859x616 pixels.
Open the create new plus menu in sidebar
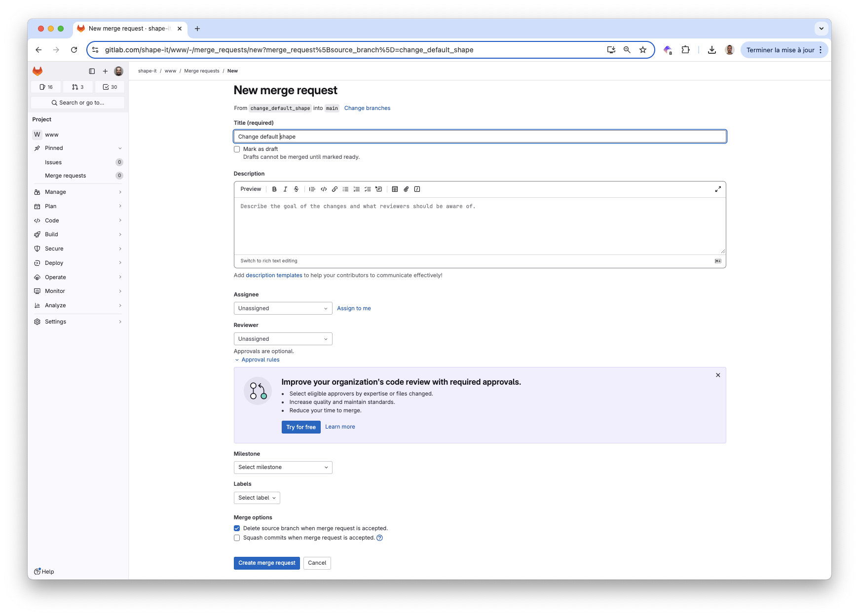pyautogui.click(x=105, y=72)
